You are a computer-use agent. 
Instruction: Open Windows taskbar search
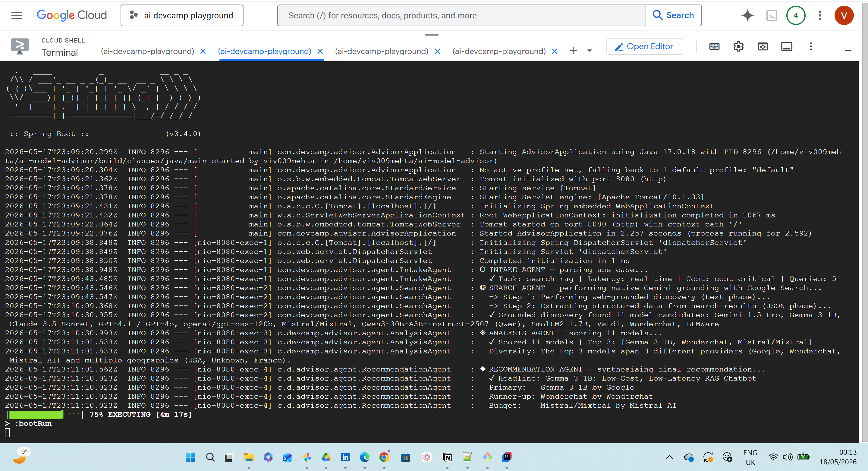210,457
